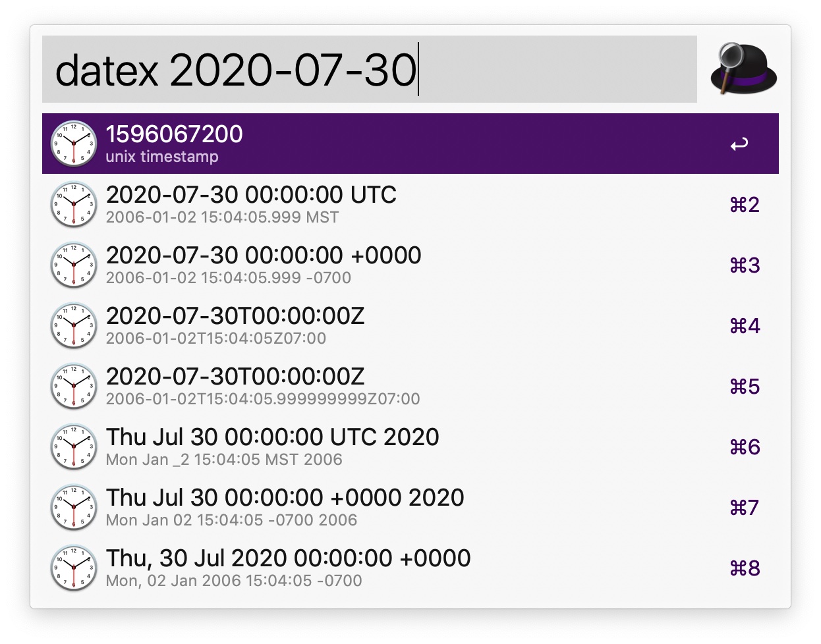
Task: Select Thu Jul 30 00:00:00 +0000 2020
Action: [410, 507]
